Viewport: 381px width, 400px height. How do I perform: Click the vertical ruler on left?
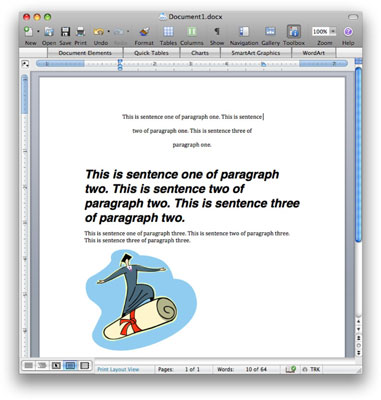click(25, 217)
